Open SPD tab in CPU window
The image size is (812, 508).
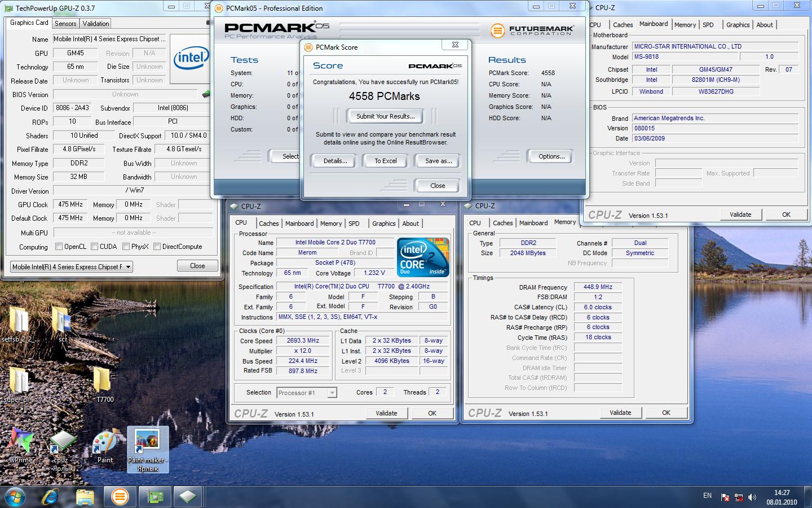(x=354, y=224)
